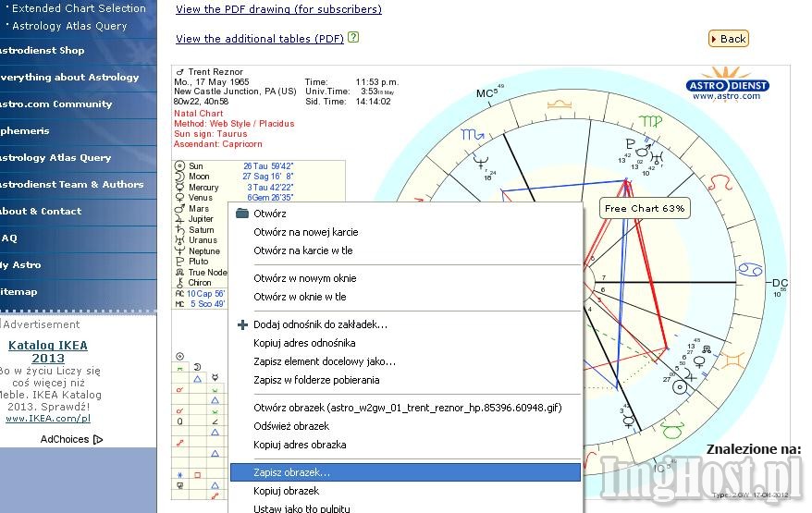Screen dimensions: 812x513
Task: Open Everything about Astrology section
Action: [x=69, y=77]
